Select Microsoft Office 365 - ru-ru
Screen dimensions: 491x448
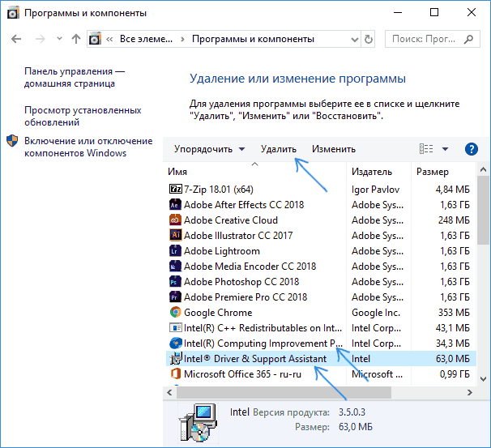pos(243,374)
